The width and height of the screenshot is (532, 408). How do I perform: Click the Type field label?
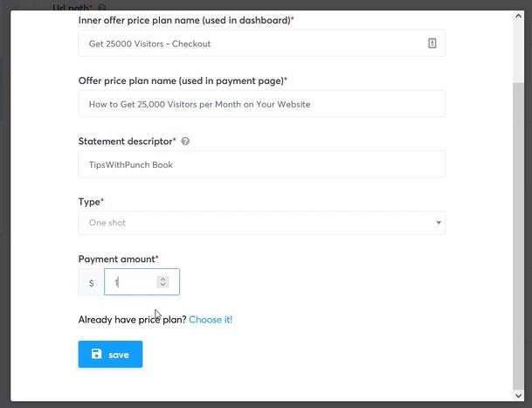coord(91,202)
